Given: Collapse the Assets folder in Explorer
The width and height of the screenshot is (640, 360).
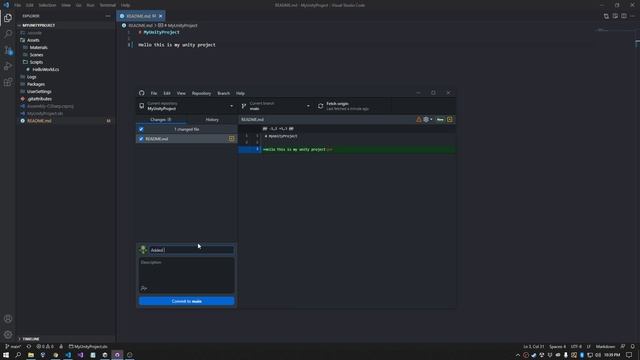Looking at the screenshot, I should tap(33, 40).
